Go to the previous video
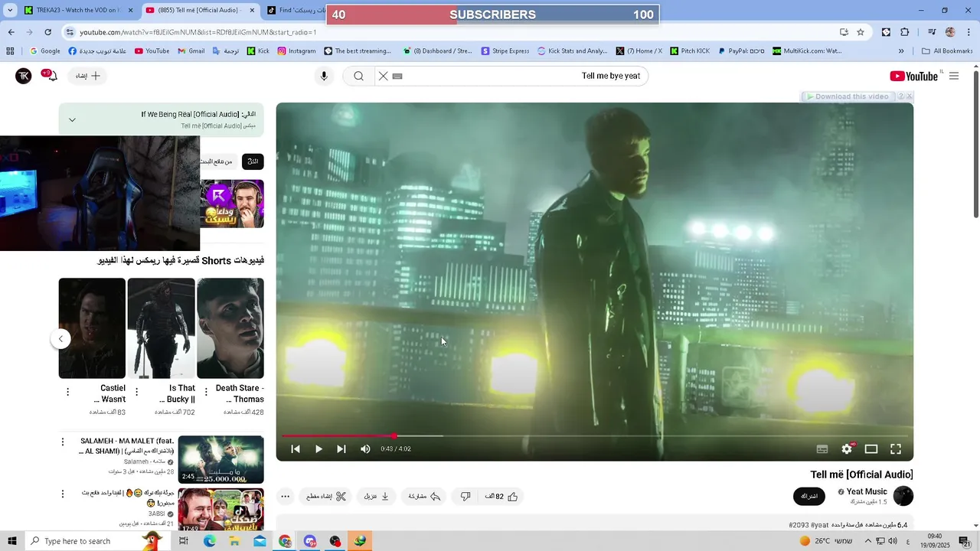This screenshot has height=551, width=980. (x=296, y=449)
